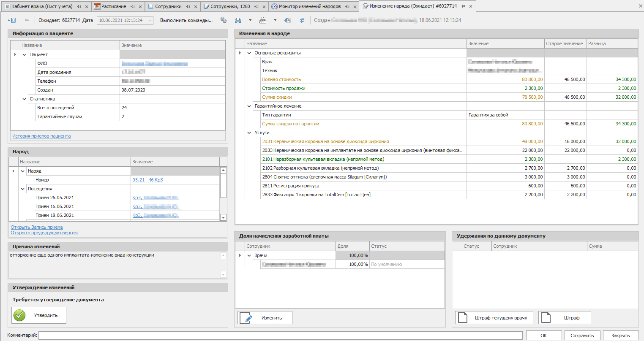This screenshot has width=644, height=341.
Task: Collapse the Услуги group in changes
Action: tap(249, 133)
